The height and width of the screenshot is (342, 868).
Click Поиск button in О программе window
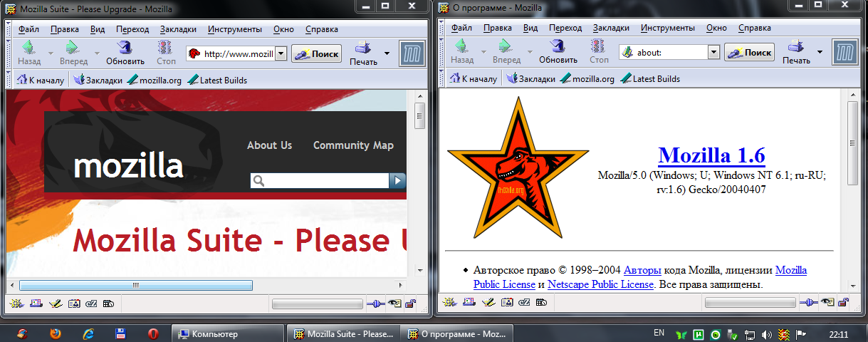[x=749, y=53]
